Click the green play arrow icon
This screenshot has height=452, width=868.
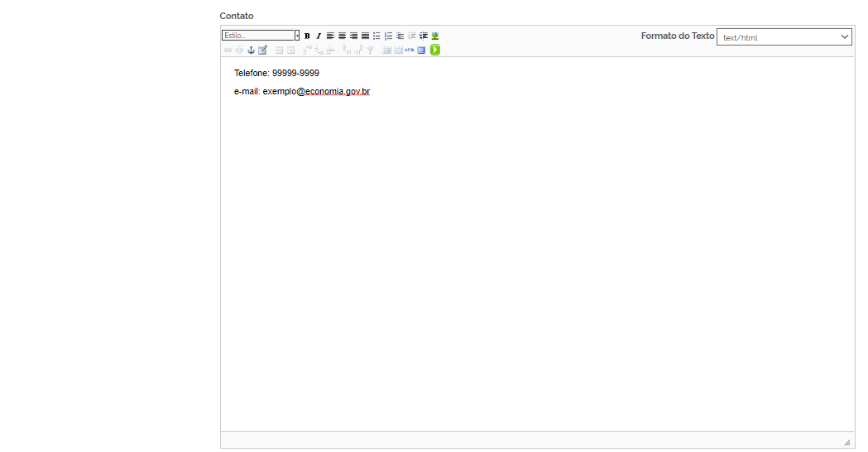coord(435,50)
